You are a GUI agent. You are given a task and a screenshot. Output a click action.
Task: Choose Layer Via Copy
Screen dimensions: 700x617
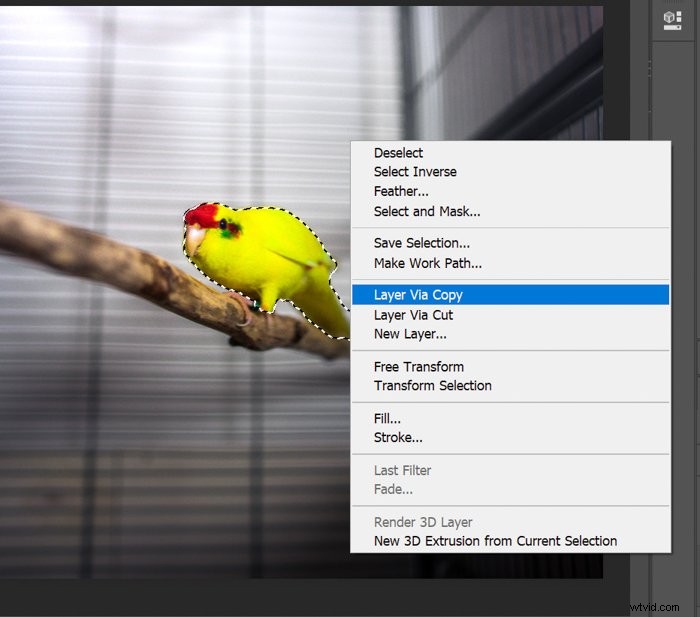[x=510, y=295]
